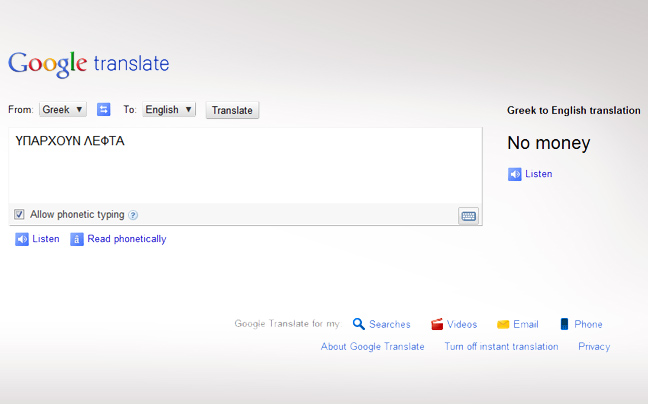
Task: Click the speaker icon under the translation
Action: click(515, 174)
